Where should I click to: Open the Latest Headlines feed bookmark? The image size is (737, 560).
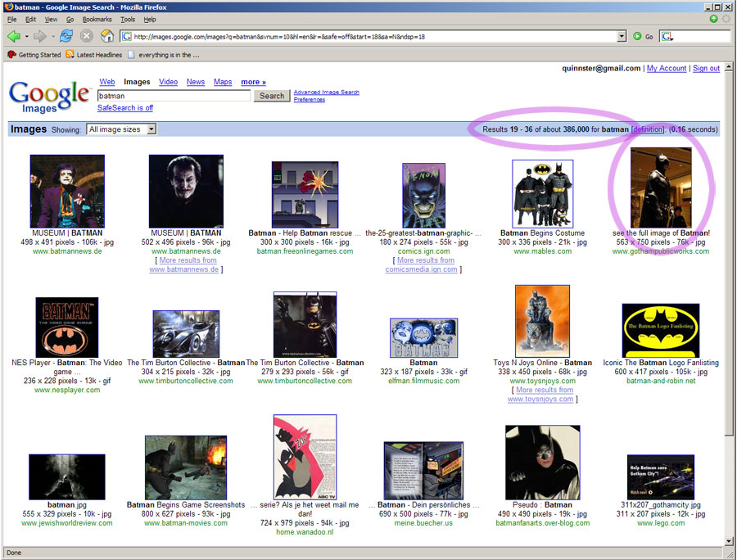pyautogui.click(x=94, y=55)
